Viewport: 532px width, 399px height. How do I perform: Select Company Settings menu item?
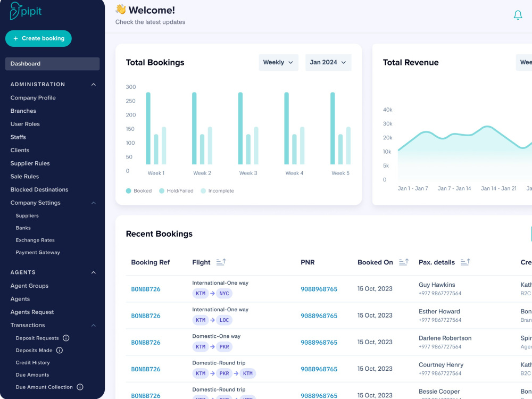click(x=35, y=203)
